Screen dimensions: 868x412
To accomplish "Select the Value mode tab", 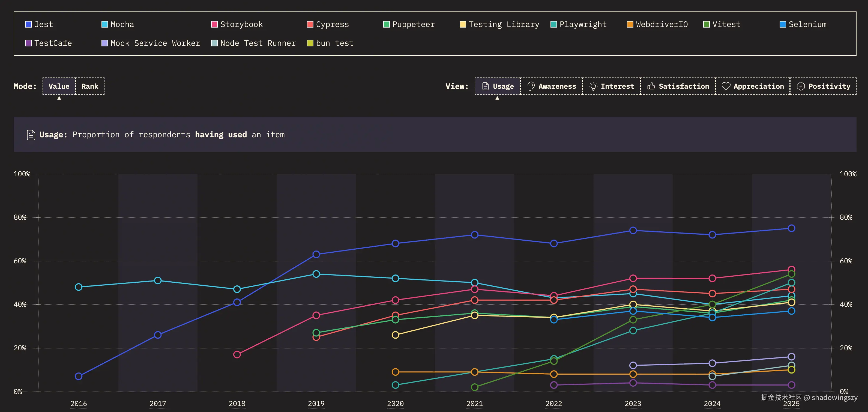I will pos(59,86).
